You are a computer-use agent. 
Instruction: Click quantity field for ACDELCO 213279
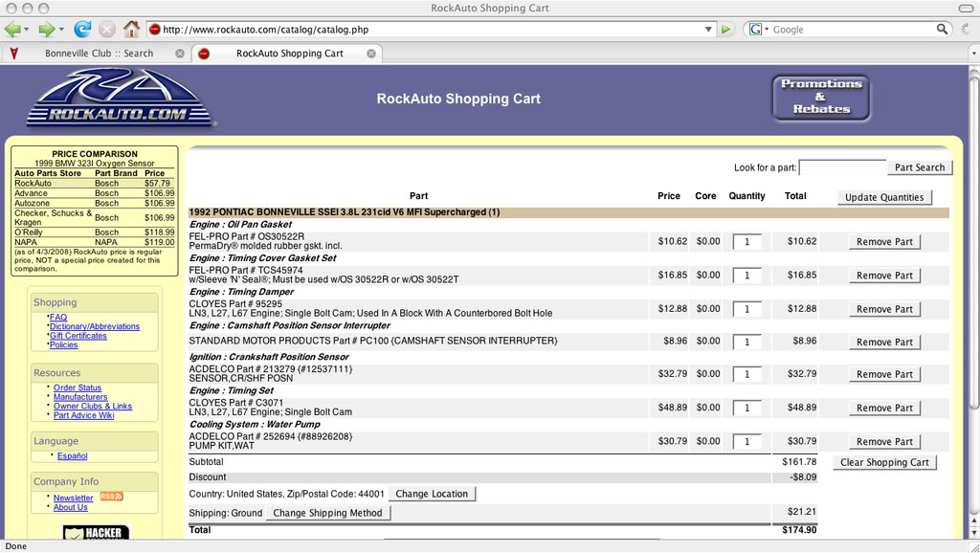pyautogui.click(x=746, y=374)
